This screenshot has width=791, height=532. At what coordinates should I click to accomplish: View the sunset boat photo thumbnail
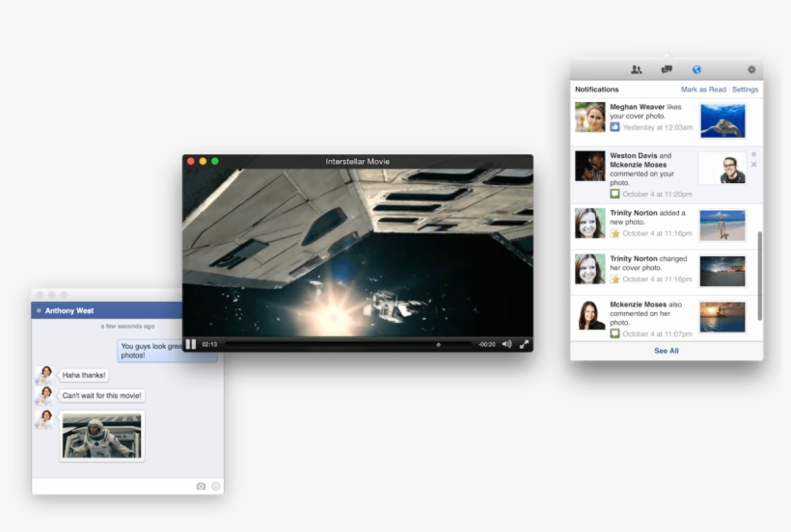[x=723, y=317]
